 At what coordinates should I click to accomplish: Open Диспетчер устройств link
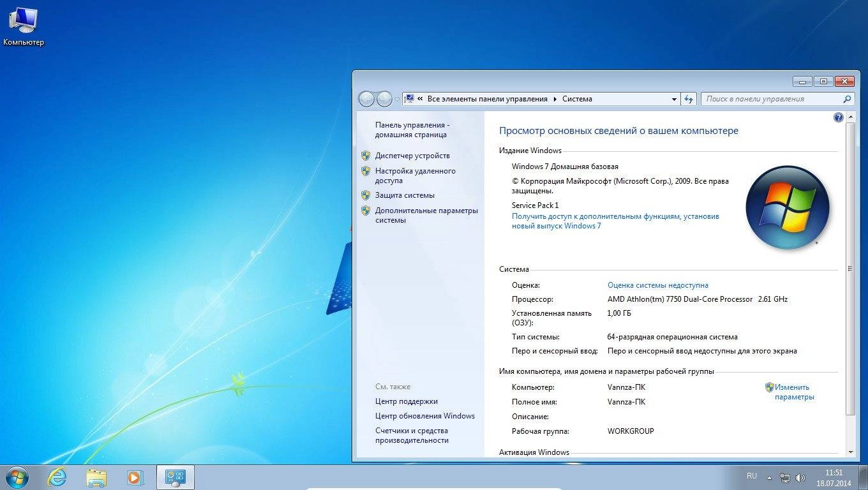(412, 156)
